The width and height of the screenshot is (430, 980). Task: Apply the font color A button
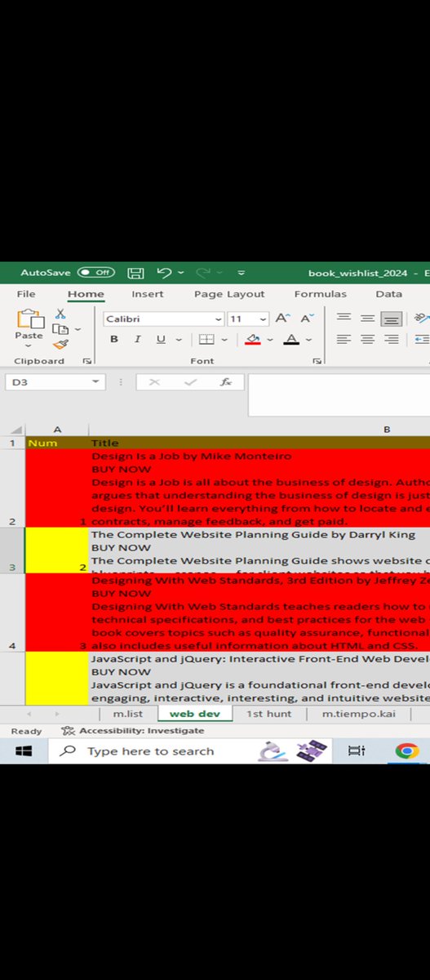point(290,339)
